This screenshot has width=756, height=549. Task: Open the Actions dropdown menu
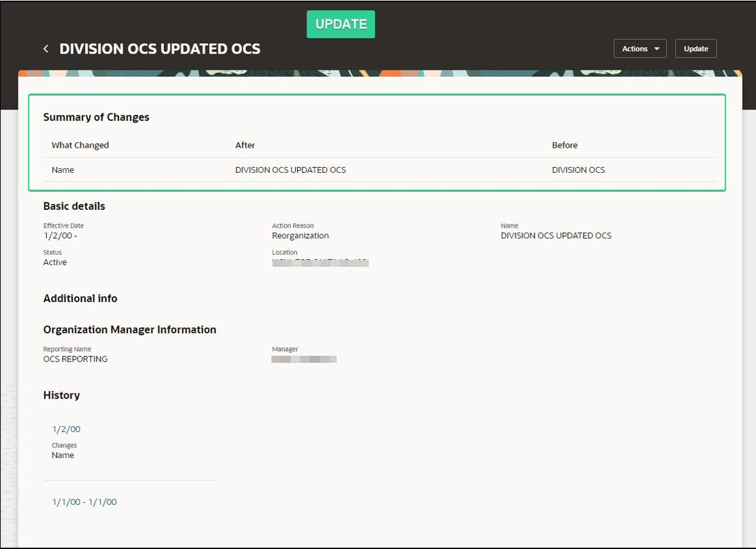click(639, 48)
